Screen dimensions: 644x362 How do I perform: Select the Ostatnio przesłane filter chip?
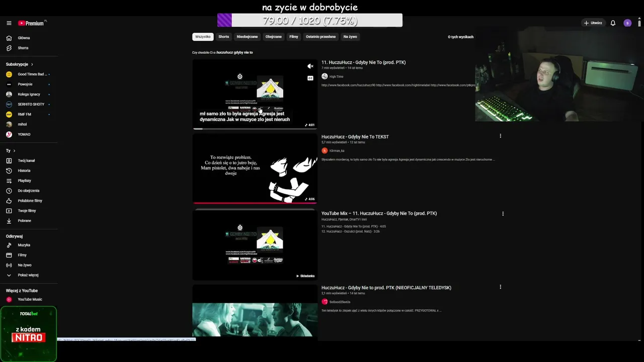pyautogui.click(x=321, y=37)
